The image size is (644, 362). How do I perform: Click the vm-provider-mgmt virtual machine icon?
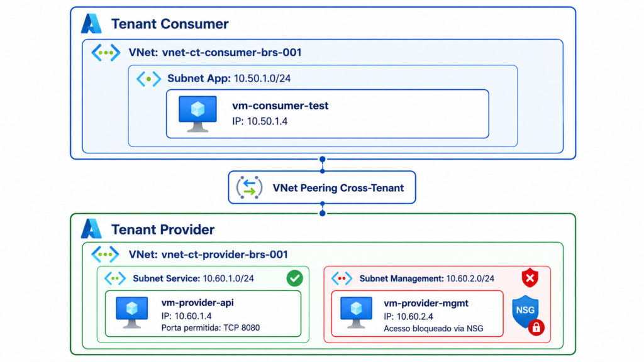(356, 312)
